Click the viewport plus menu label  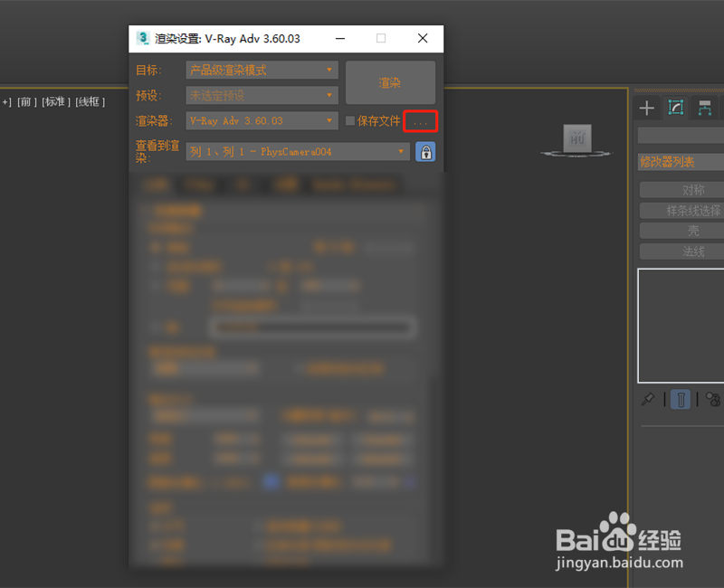pyautogui.click(x=6, y=101)
